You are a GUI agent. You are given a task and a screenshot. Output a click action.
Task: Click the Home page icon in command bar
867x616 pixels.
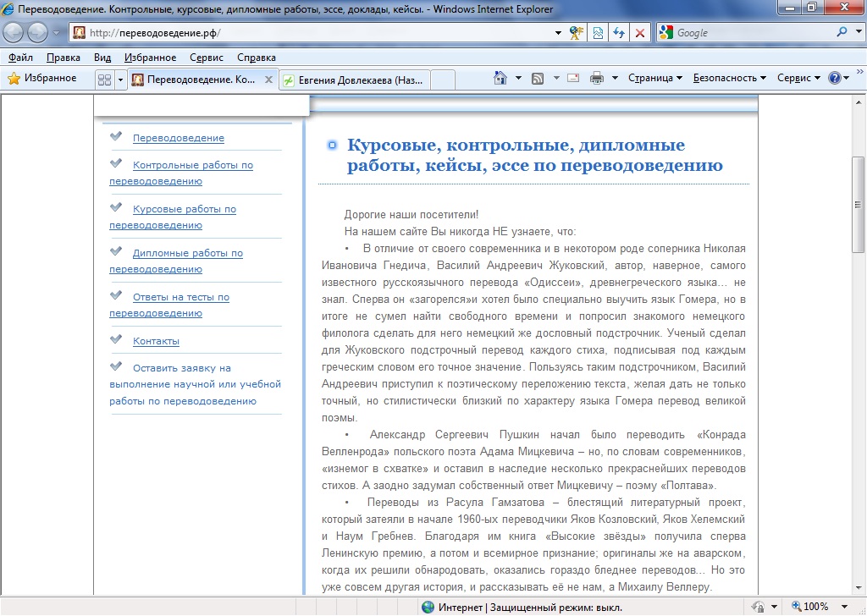tap(500, 79)
